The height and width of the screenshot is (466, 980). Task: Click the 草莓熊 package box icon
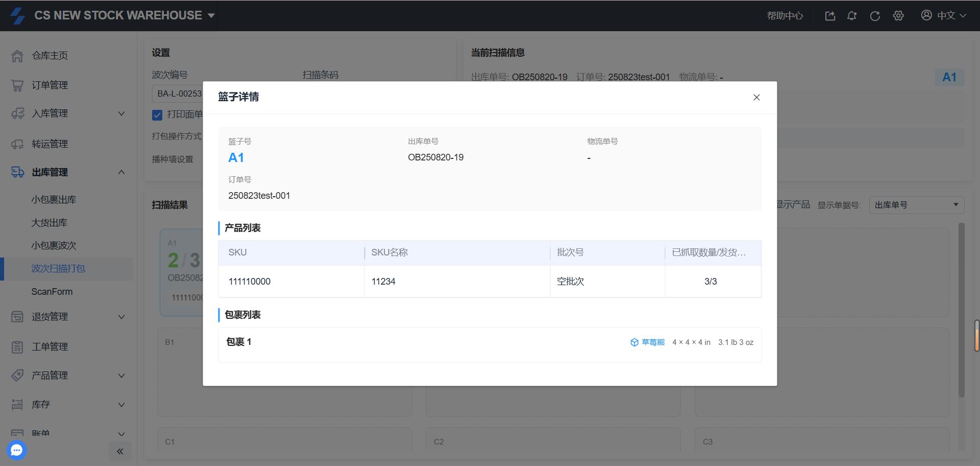[x=634, y=342]
